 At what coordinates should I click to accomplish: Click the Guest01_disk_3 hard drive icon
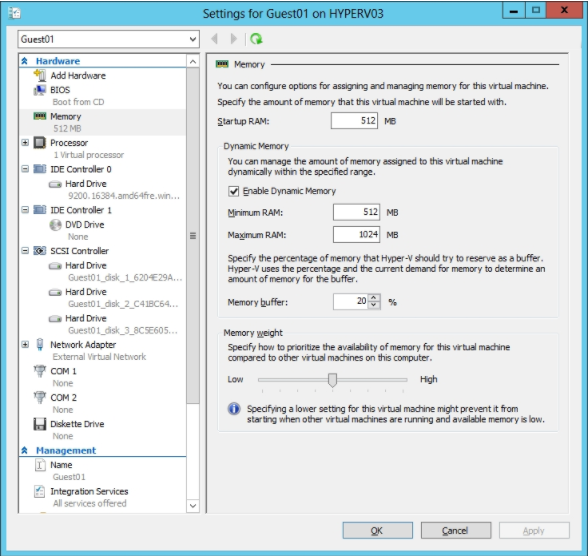point(55,319)
